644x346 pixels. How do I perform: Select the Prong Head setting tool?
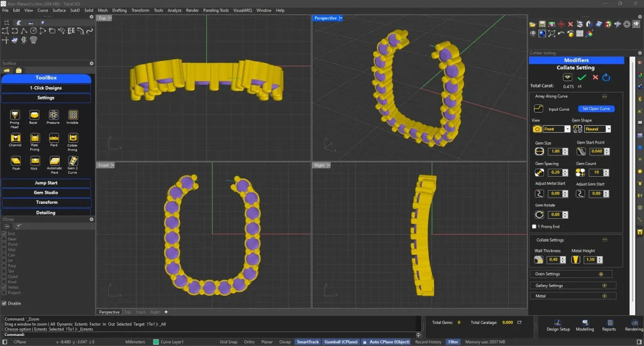(x=14, y=115)
